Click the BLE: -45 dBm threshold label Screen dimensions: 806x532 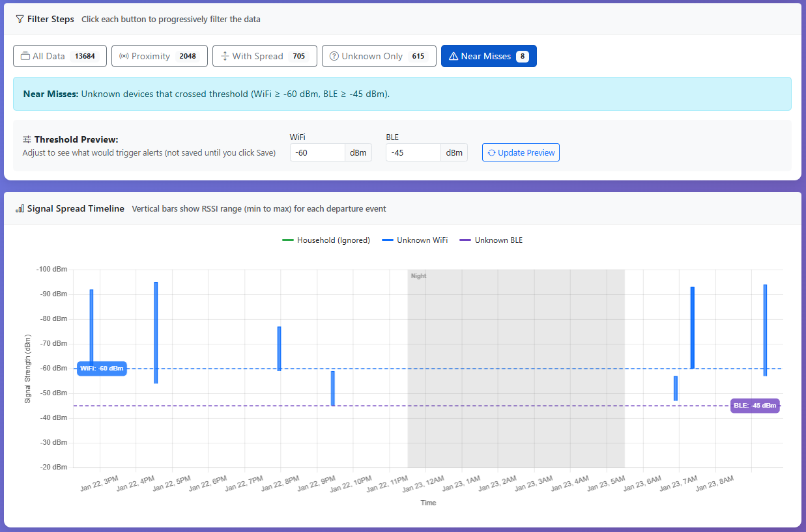(x=755, y=406)
